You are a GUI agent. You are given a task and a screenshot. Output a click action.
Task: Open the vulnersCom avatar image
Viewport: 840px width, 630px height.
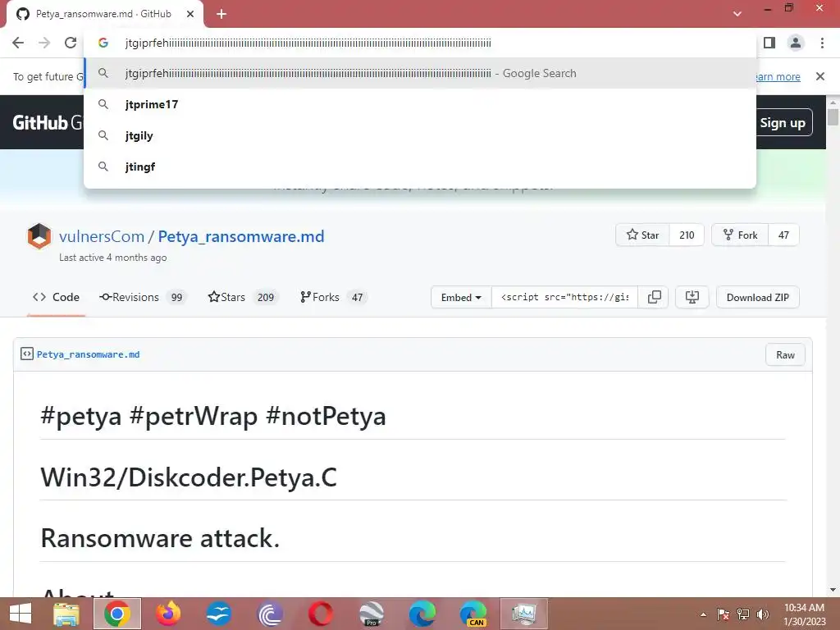(x=39, y=236)
